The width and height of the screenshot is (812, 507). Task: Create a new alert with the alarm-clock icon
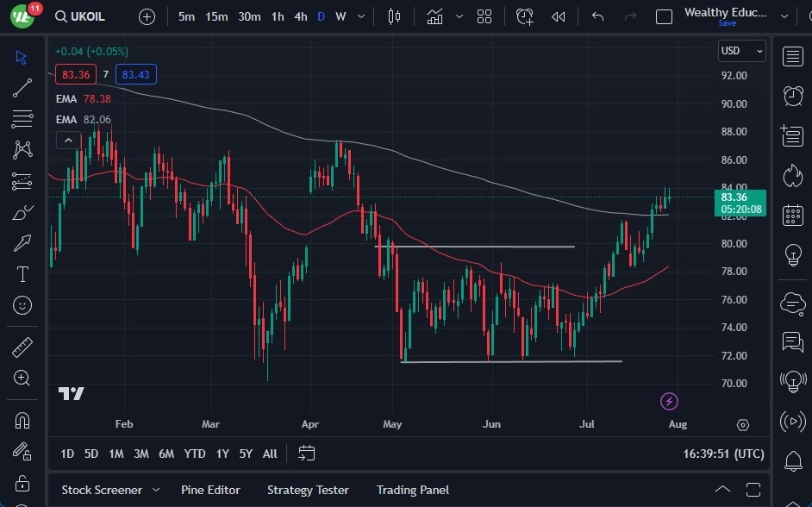point(525,16)
